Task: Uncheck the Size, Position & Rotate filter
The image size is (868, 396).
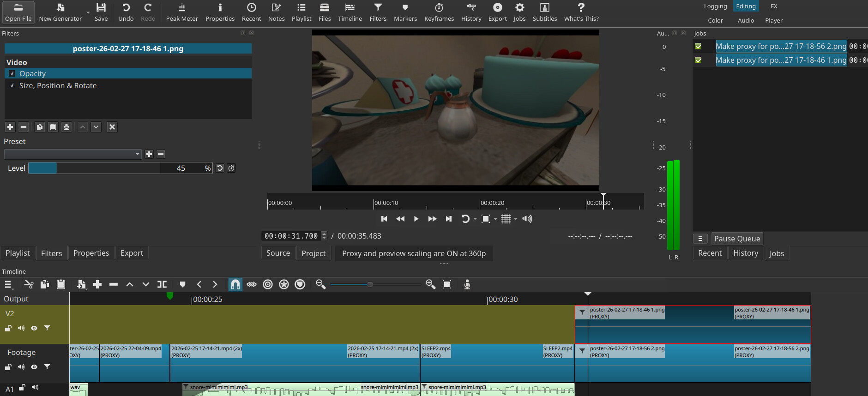Action: [12, 86]
